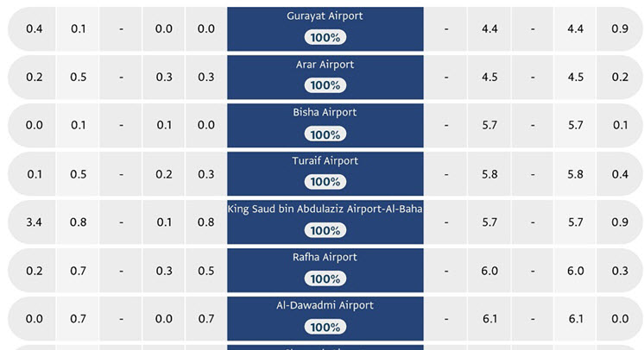Select the 0.7 cell in Rafha row

coord(79,271)
